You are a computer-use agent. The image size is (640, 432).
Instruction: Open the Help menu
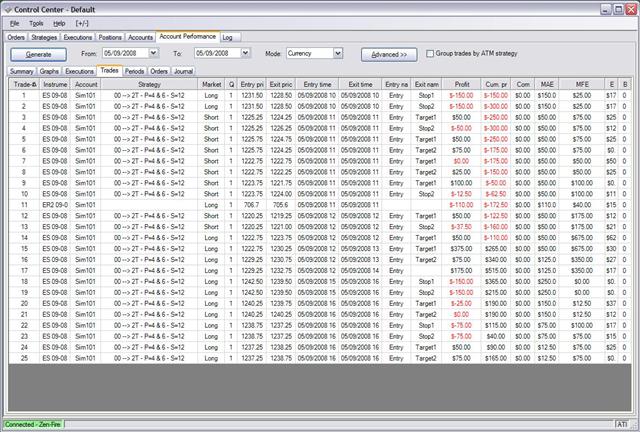coord(59,24)
